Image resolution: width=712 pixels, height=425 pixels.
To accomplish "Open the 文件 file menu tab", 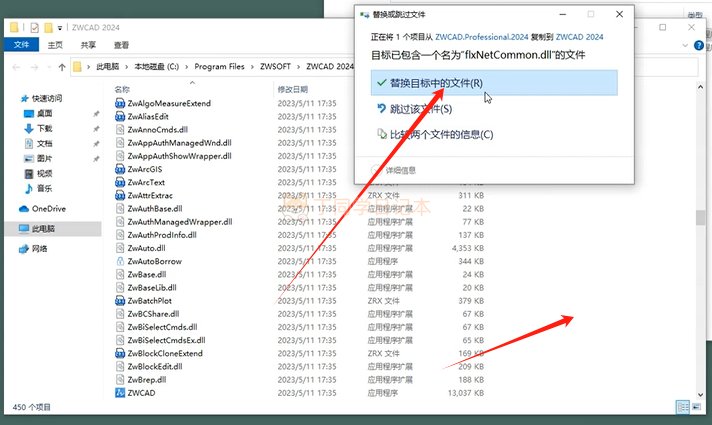I will point(21,45).
